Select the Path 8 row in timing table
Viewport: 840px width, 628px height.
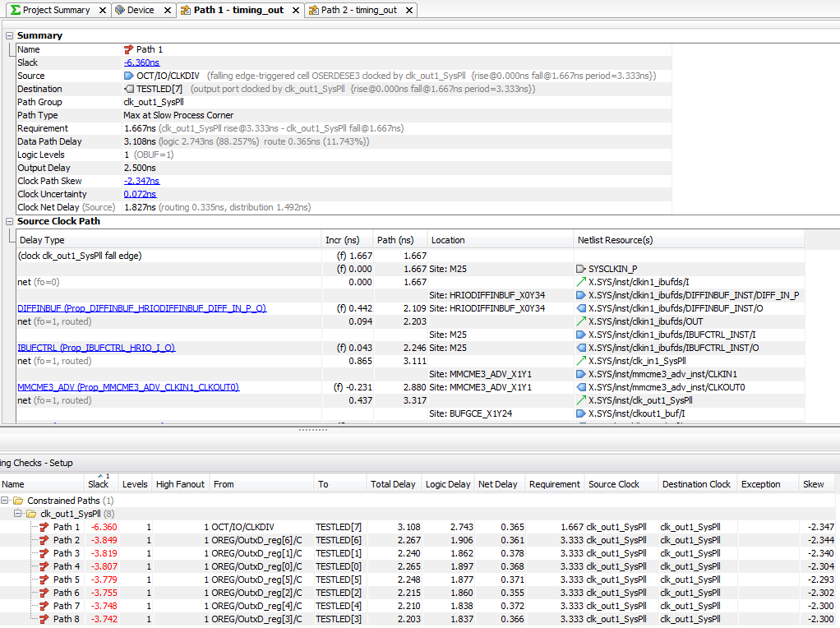pos(67,619)
